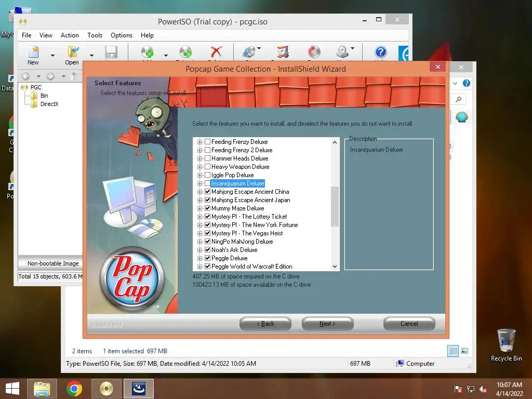
Task: Open Windows Start button
Action: pyautogui.click(x=12, y=389)
